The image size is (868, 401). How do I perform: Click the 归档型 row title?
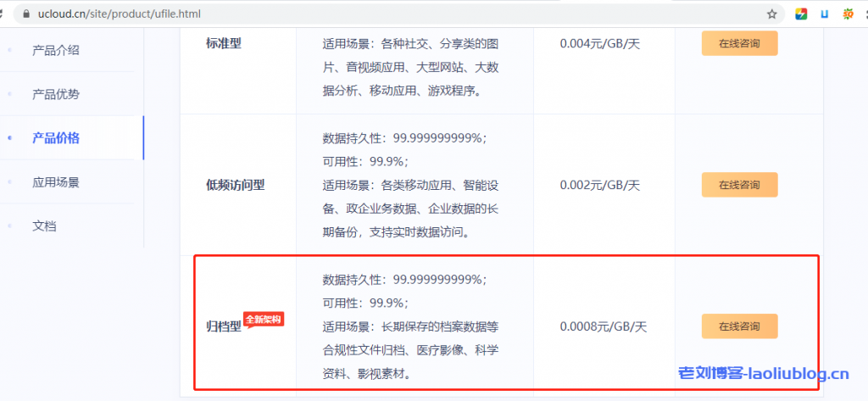coord(224,326)
